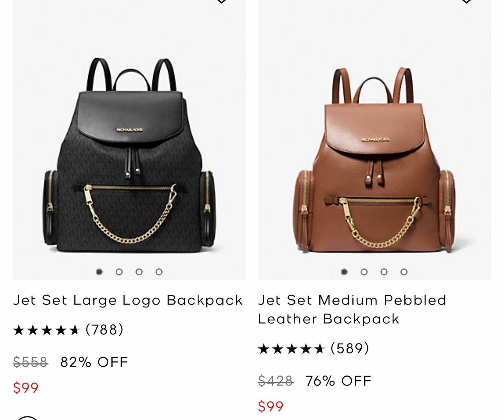Viewport: 504px width, 420px height.
Task: Open the 589 reviews count
Action: 350,348
